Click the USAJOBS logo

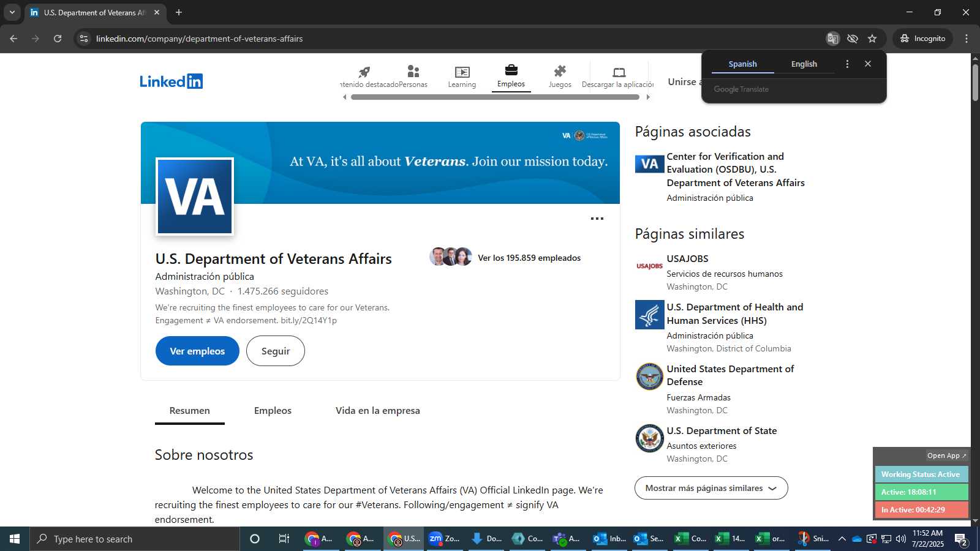coord(649,266)
